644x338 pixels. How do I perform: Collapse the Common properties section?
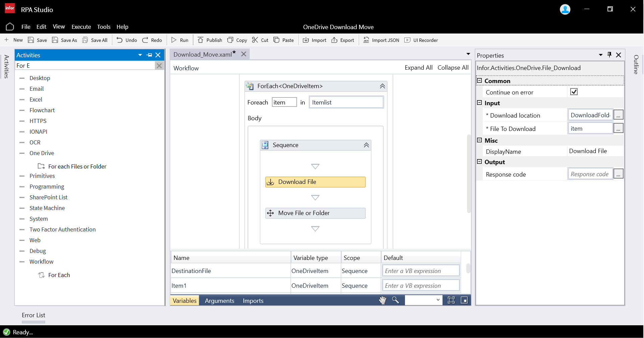pyautogui.click(x=479, y=81)
